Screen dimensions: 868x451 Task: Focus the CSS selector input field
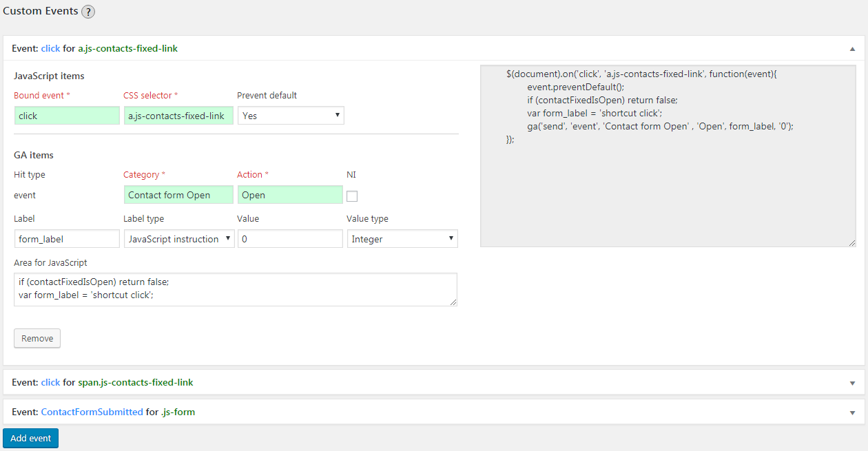pyautogui.click(x=178, y=116)
